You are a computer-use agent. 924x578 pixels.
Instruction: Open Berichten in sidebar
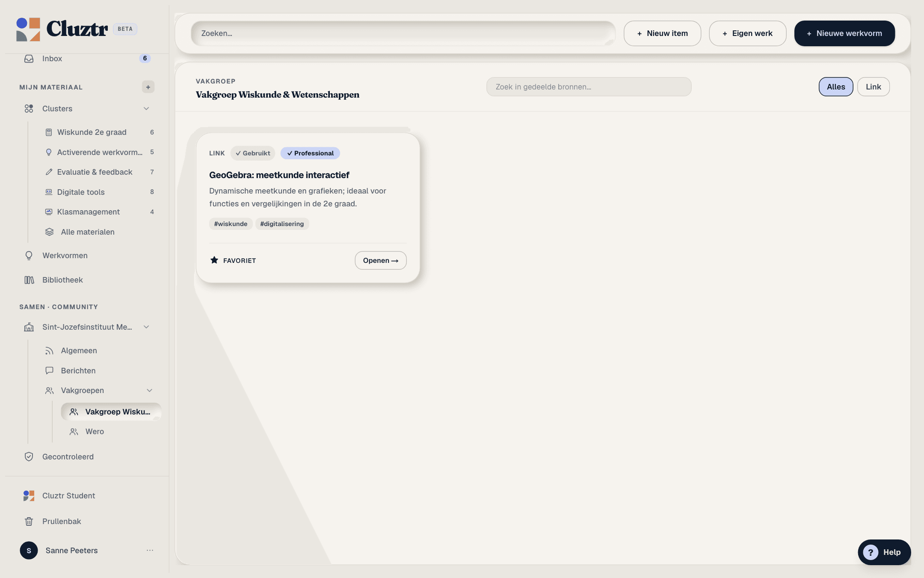point(78,371)
